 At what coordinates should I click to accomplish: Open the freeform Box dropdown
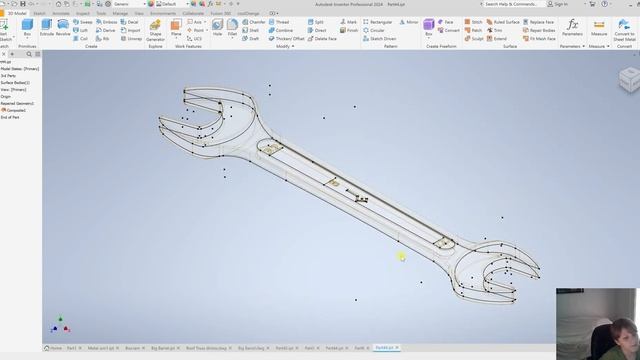pyautogui.click(x=429, y=38)
